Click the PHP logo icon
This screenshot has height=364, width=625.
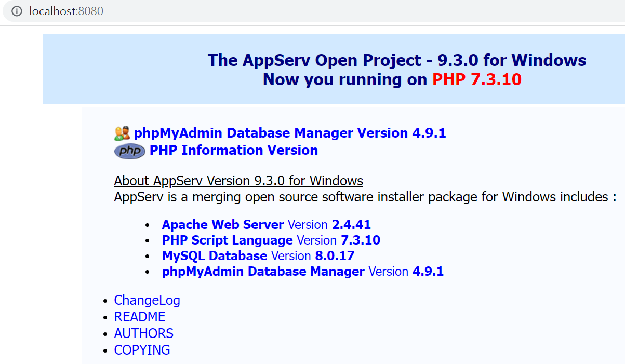coord(130,151)
